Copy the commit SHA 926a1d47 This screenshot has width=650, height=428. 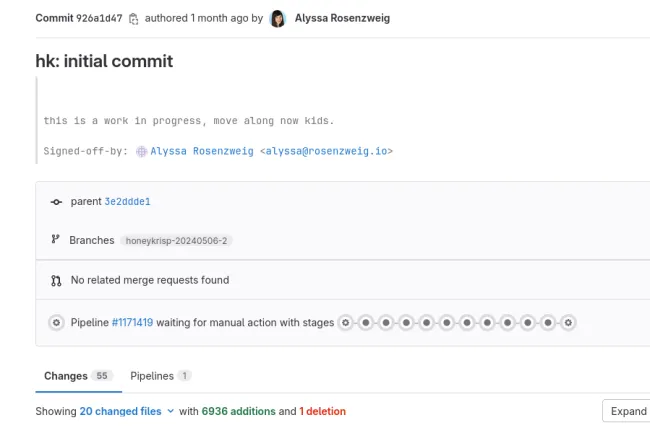coord(134,19)
